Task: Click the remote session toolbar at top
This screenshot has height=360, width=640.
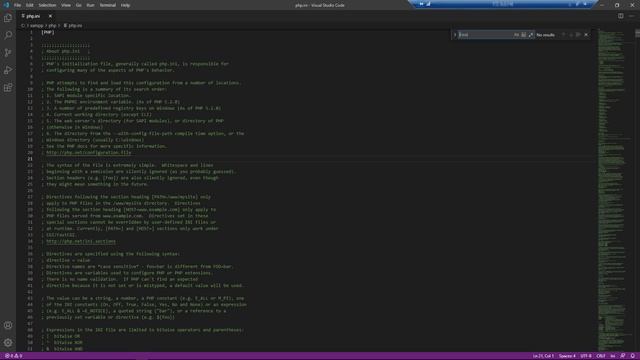Action: click(x=503, y=4)
